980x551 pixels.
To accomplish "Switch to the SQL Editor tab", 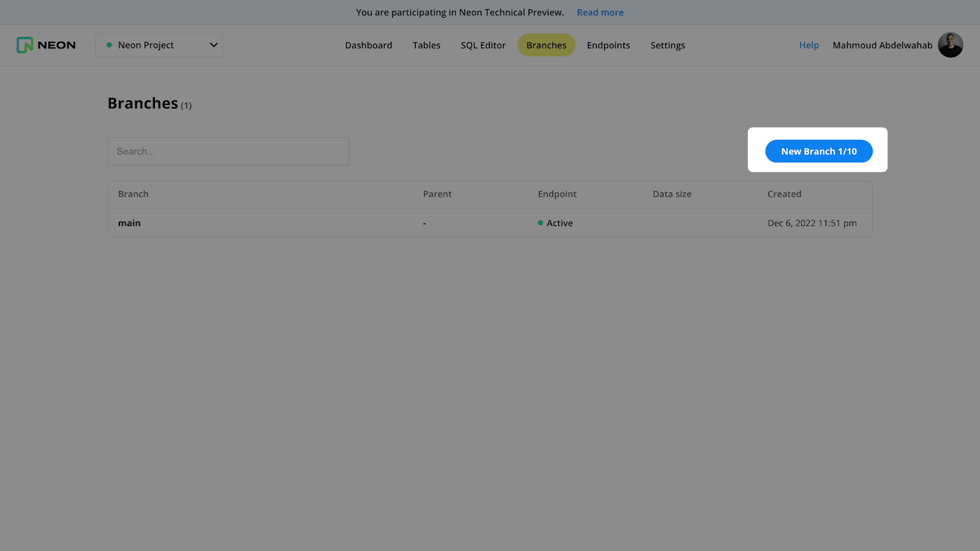I will point(483,45).
